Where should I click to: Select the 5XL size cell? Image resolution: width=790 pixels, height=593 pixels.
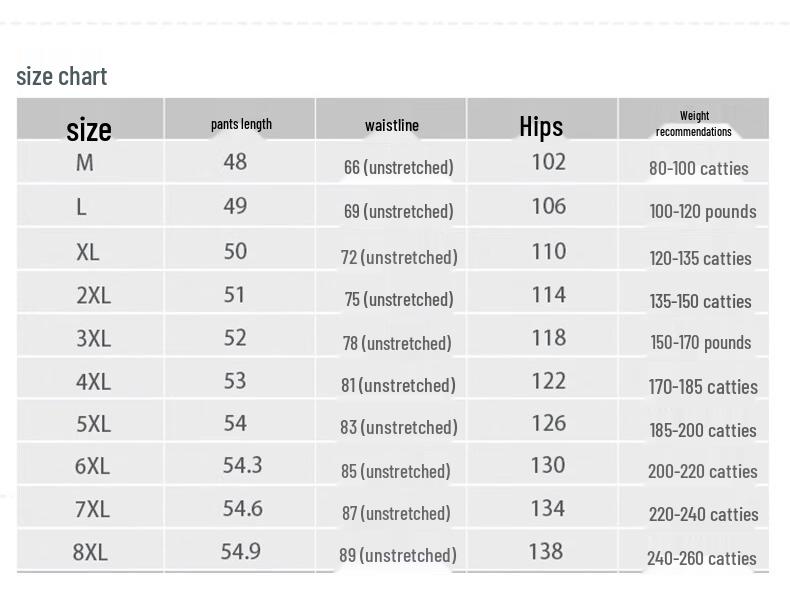coord(94,424)
